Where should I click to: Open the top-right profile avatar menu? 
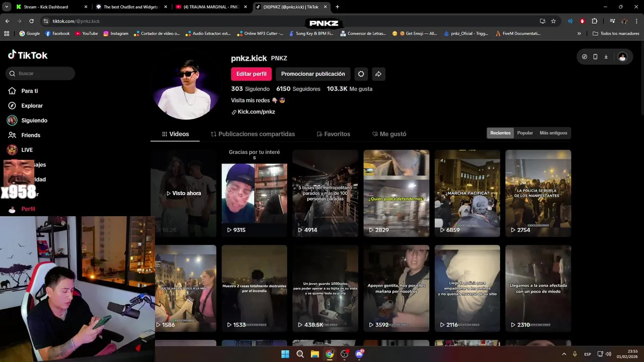[622, 57]
